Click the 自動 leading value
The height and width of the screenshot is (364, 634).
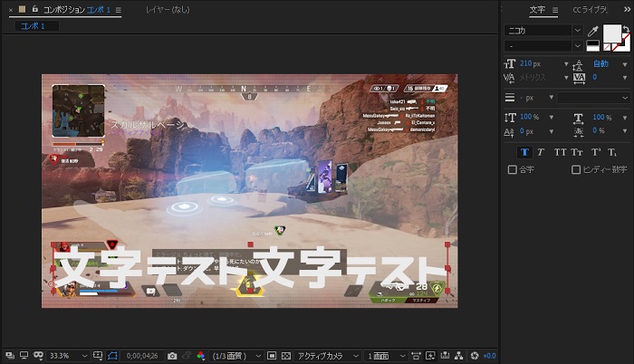point(600,64)
